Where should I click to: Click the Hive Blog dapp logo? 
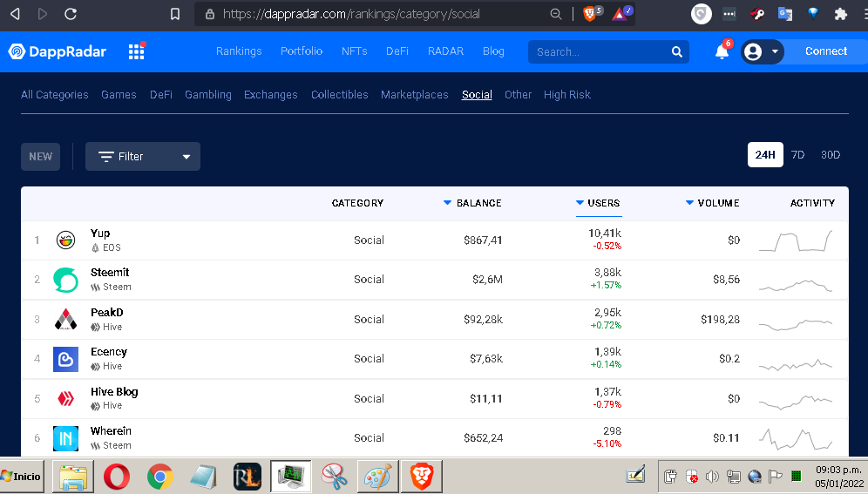pyautogui.click(x=66, y=398)
